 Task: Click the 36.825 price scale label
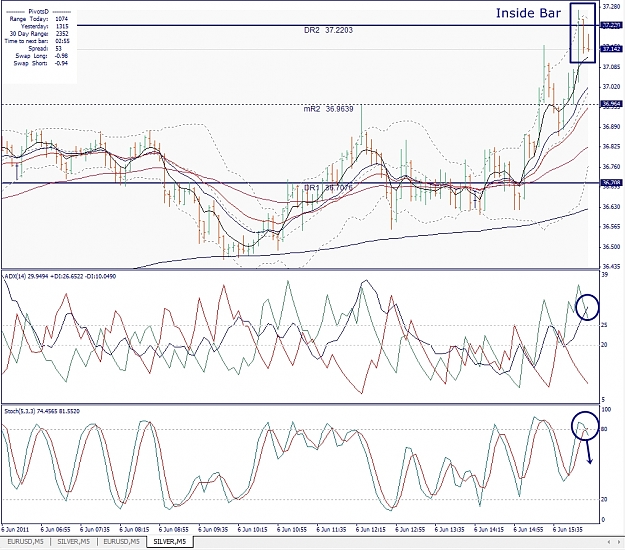611,147
